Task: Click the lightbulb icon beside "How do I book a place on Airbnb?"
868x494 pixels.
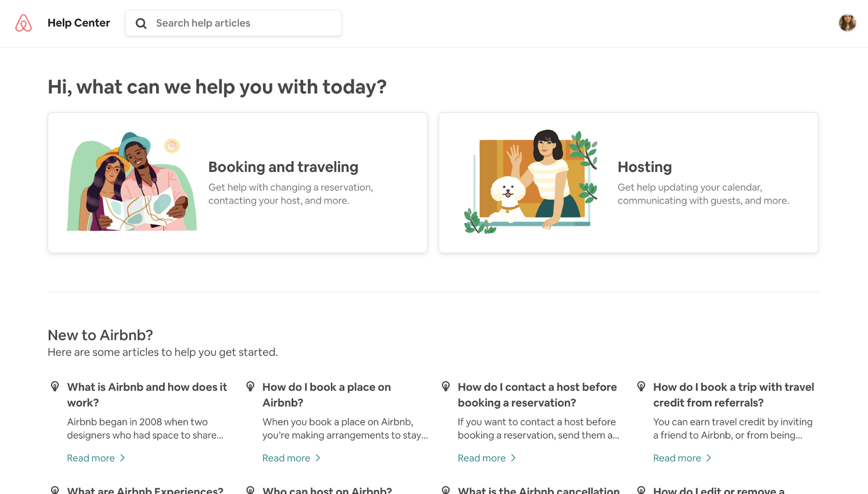Action: pyautogui.click(x=250, y=386)
